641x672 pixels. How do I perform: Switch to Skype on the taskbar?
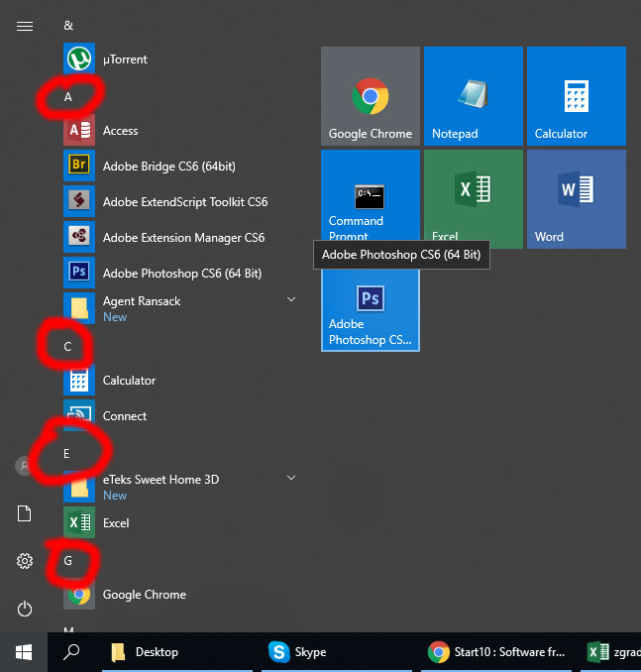tap(337, 652)
